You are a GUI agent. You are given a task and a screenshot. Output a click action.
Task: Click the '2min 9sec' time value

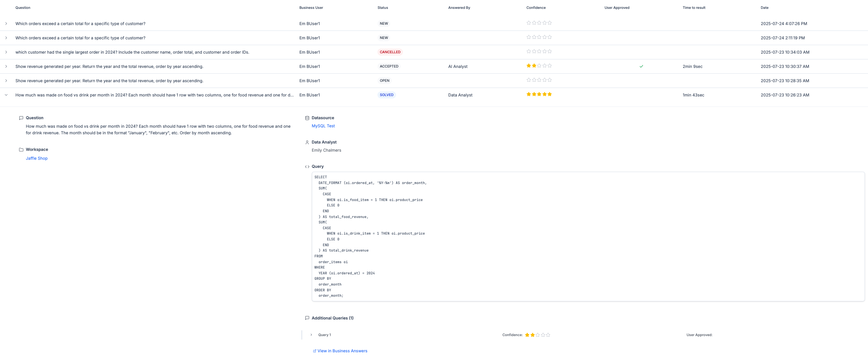click(692, 67)
